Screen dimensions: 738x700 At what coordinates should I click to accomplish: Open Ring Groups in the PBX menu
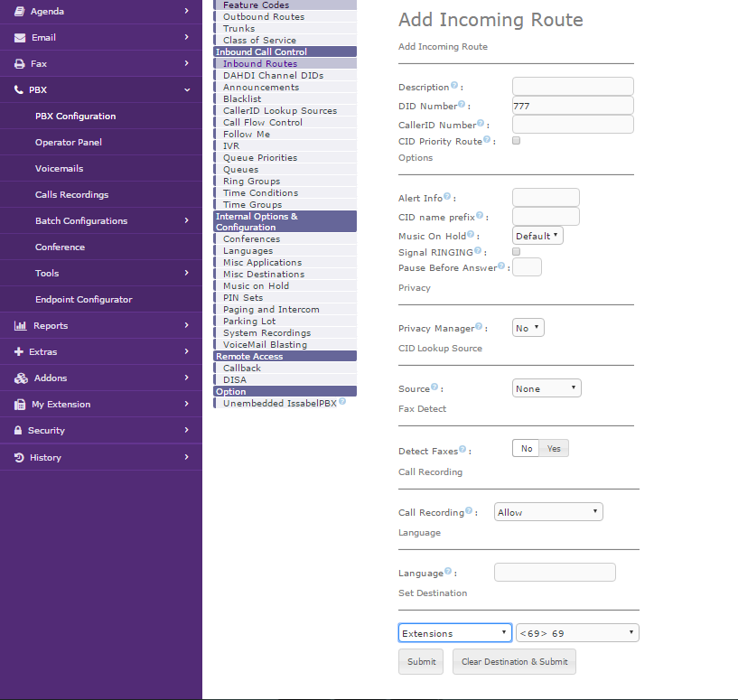251,182
